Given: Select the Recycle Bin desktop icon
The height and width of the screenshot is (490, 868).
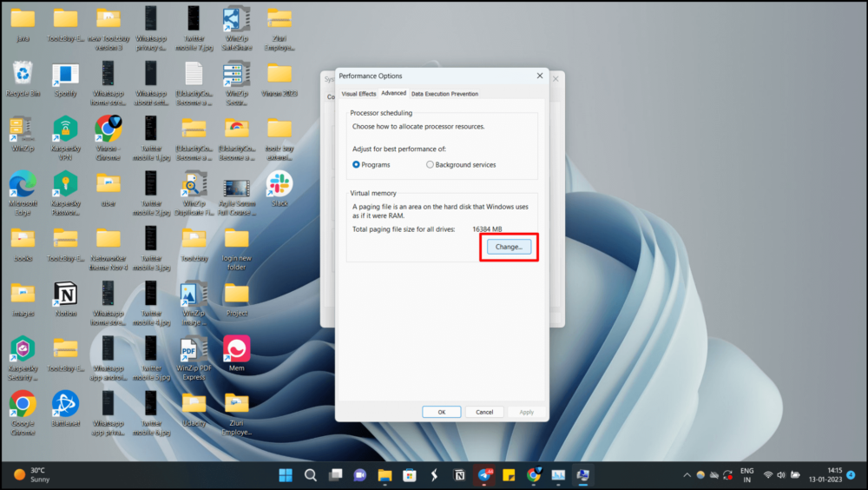Looking at the screenshot, I should click(23, 79).
